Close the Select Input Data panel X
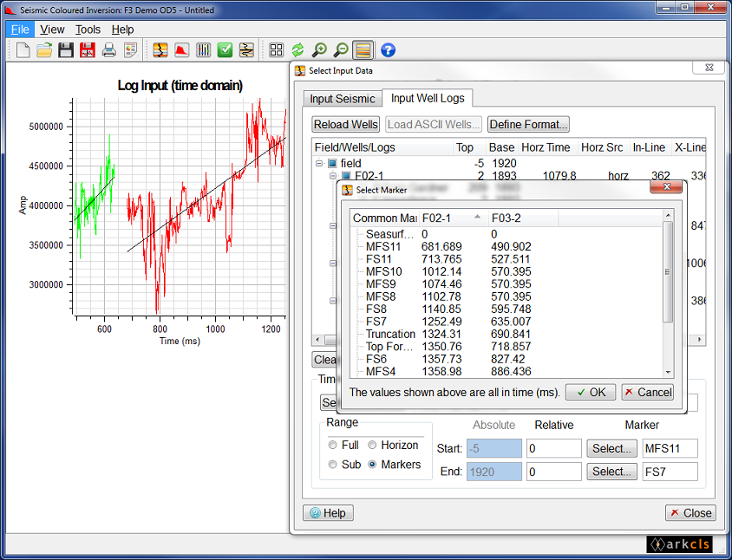 tap(709, 68)
